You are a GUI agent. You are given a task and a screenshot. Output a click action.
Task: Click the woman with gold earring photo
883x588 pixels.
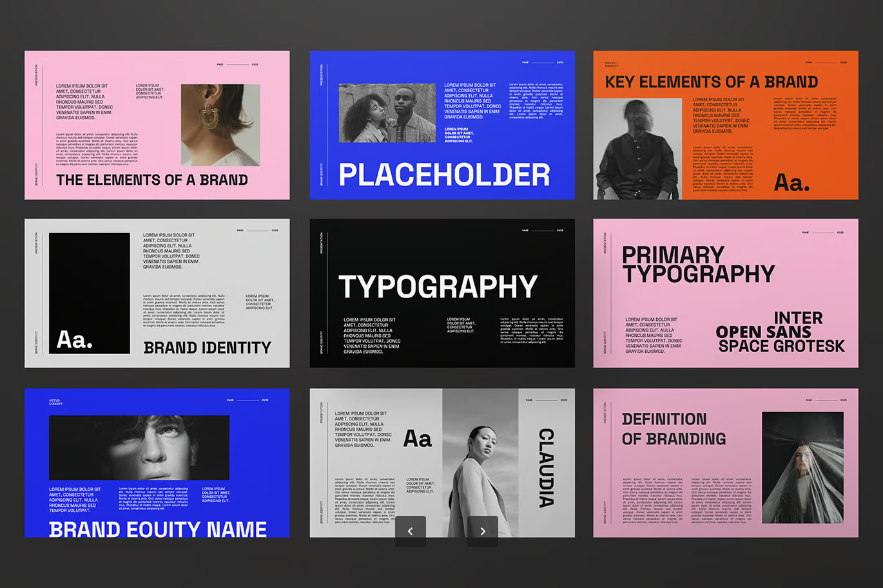(x=220, y=125)
